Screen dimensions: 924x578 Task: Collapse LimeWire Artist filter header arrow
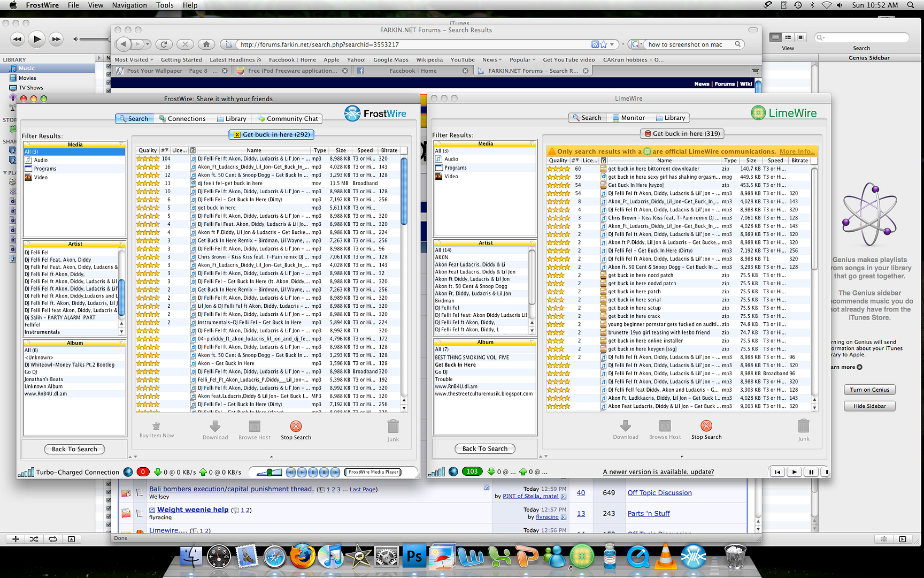pyautogui.click(x=533, y=243)
